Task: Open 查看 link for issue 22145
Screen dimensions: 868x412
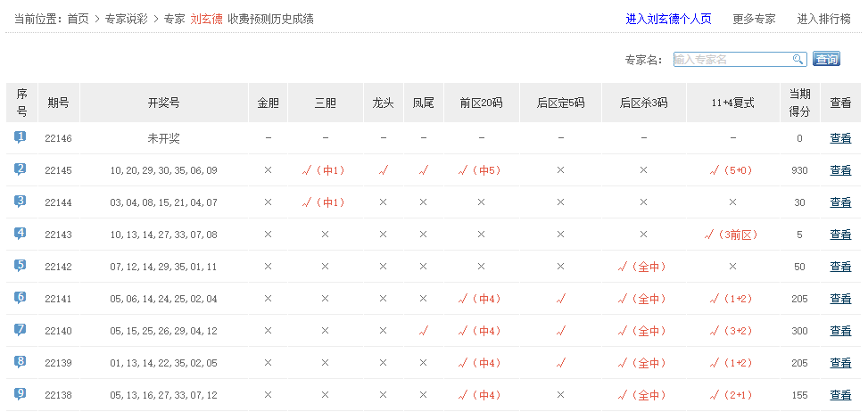Action: [840, 170]
